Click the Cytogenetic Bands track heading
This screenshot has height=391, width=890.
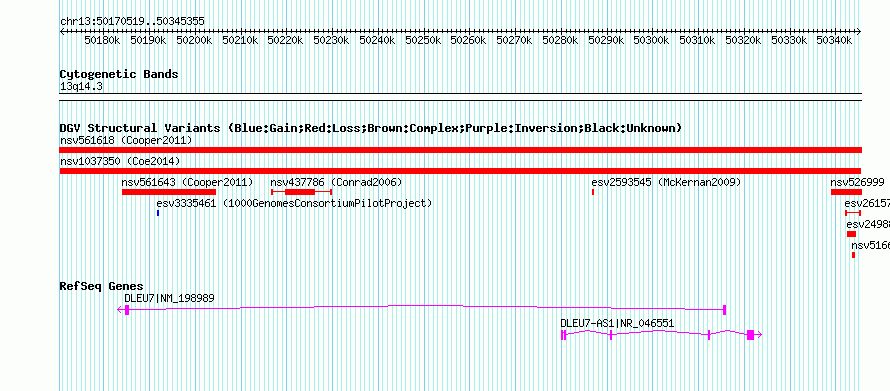[x=119, y=74]
